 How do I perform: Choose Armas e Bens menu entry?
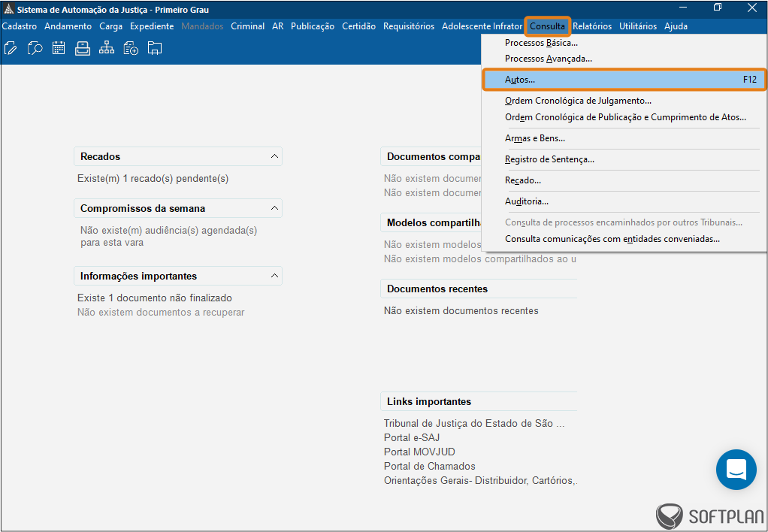pyautogui.click(x=624, y=138)
